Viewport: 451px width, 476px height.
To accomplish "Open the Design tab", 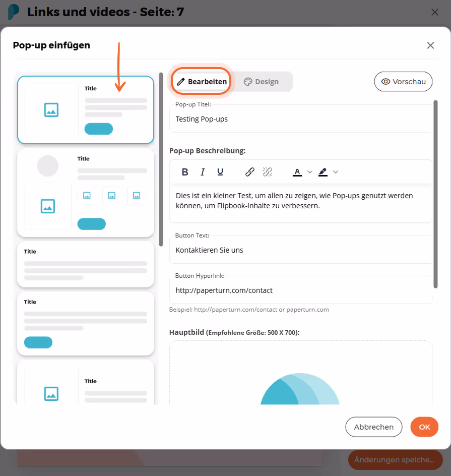I will [x=262, y=82].
